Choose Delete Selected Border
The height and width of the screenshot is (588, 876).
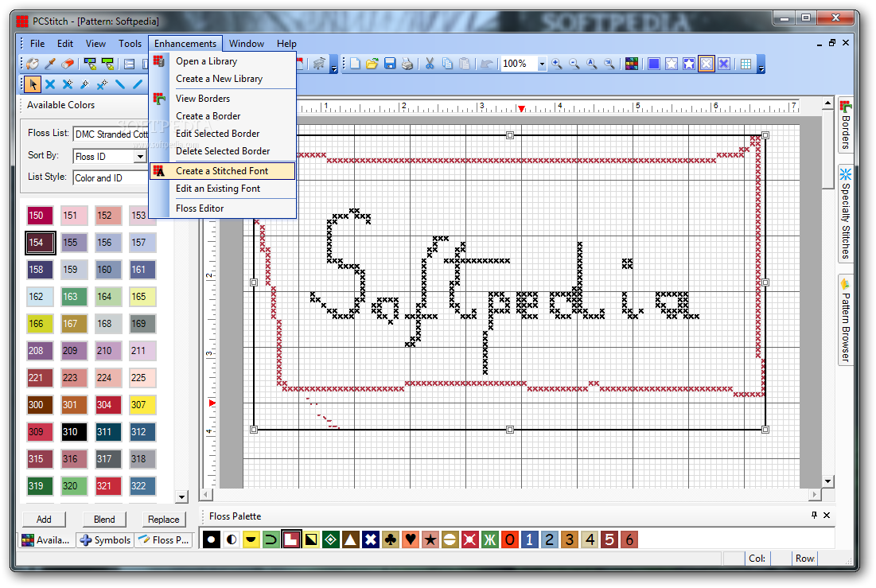point(223,151)
